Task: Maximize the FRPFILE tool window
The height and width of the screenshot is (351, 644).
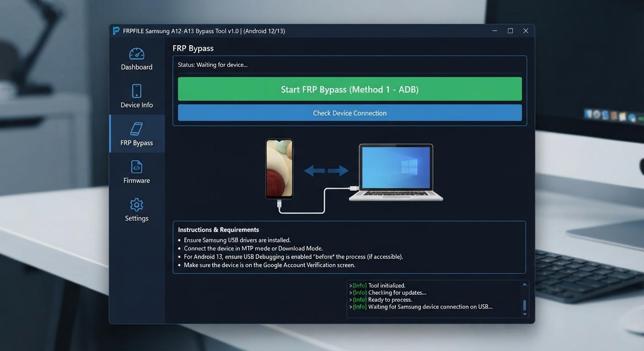Action: [510, 31]
